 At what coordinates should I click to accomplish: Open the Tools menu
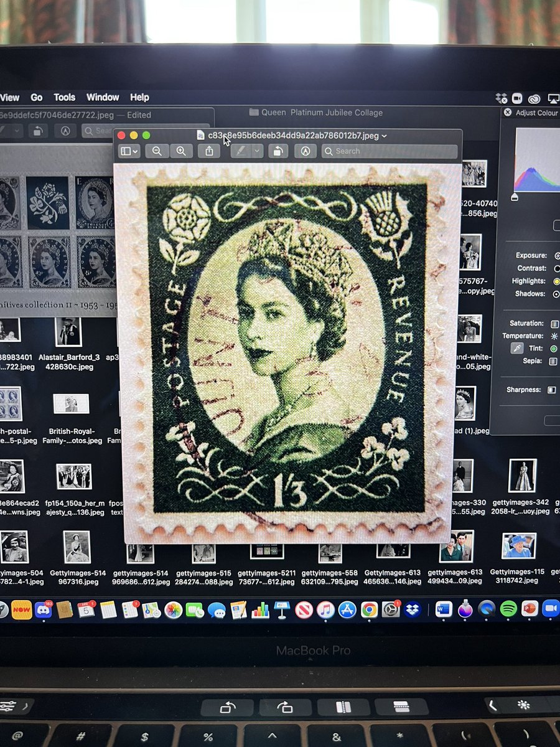click(x=64, y=97)
